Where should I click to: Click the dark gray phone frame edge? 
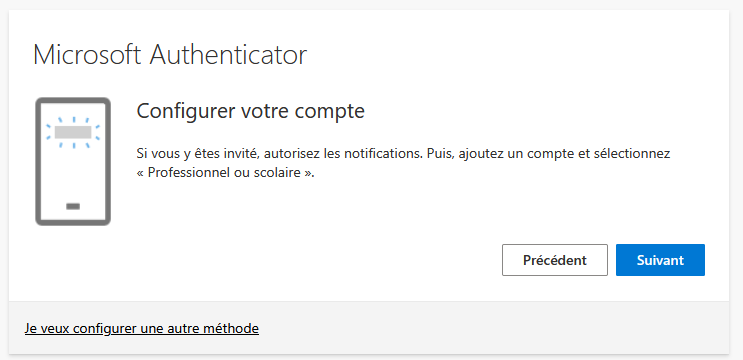pyautogui.click(x=38, y=162)
